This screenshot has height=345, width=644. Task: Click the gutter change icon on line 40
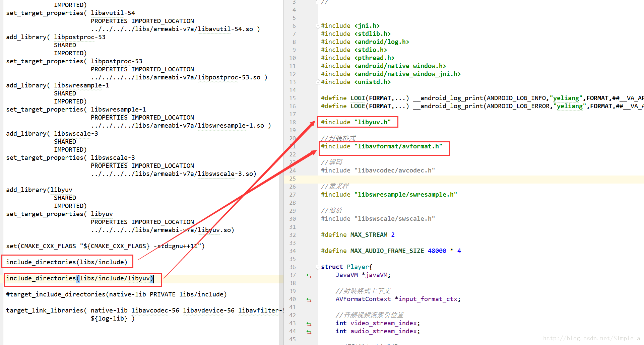(x=309, y=300)
